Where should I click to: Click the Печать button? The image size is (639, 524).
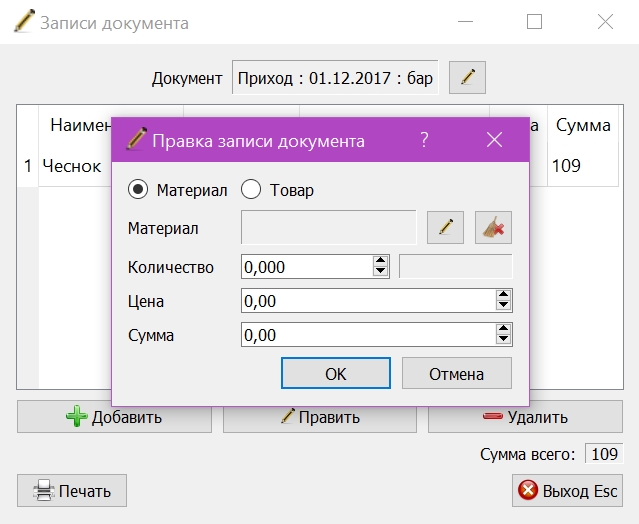pos(72,491)
